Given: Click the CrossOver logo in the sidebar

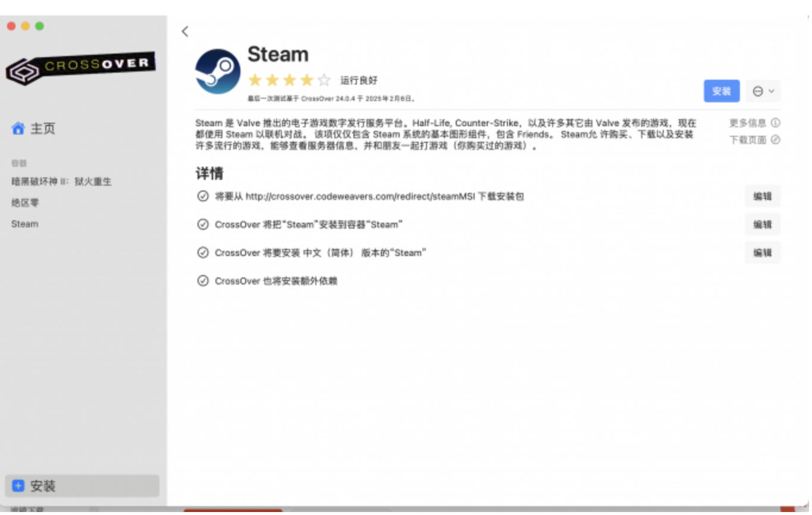Looking at the screenshot, I should point(81,68).
